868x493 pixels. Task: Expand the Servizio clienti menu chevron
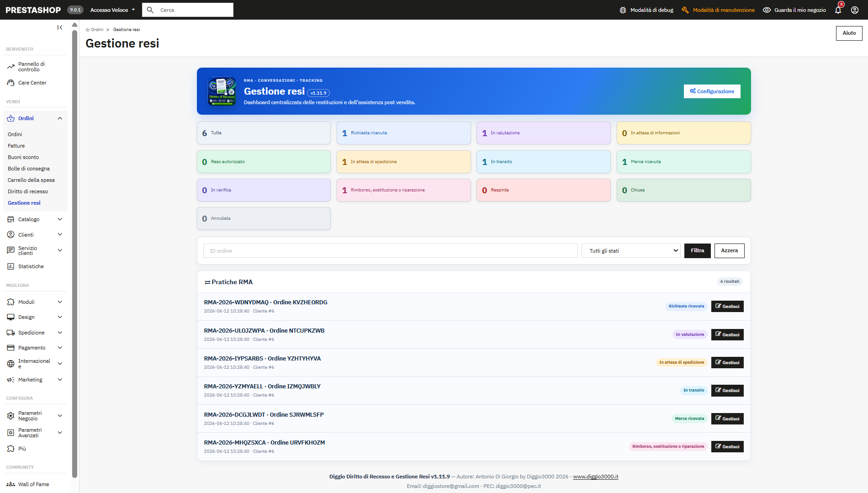click(x=60, y=250)
